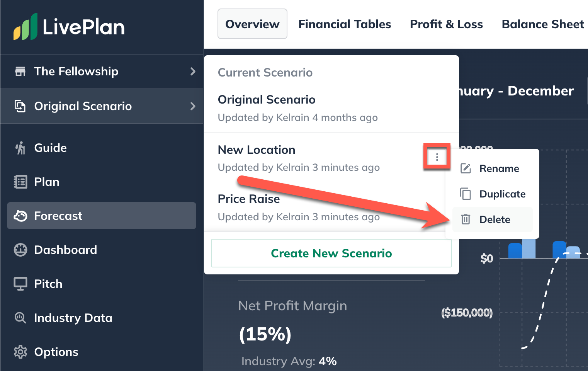Screen dimensions: 588x371
Task: Click the Forecast piggy bank icon
Action: click(x=20, y=216)
